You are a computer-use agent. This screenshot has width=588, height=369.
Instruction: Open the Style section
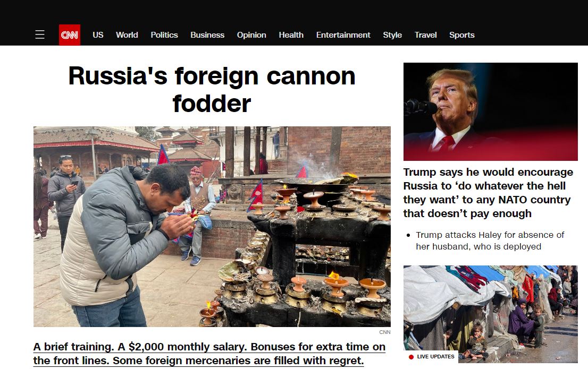point(392,35)
